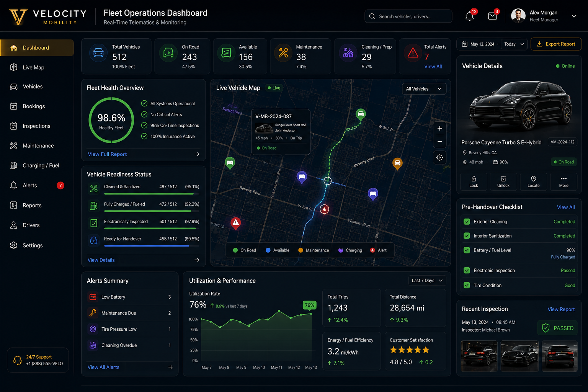This screenshot has width=588, height=392.
Task: Click the Total Alerts warning triangle icon
Action: pyautogui.click(x=413, y=53)
